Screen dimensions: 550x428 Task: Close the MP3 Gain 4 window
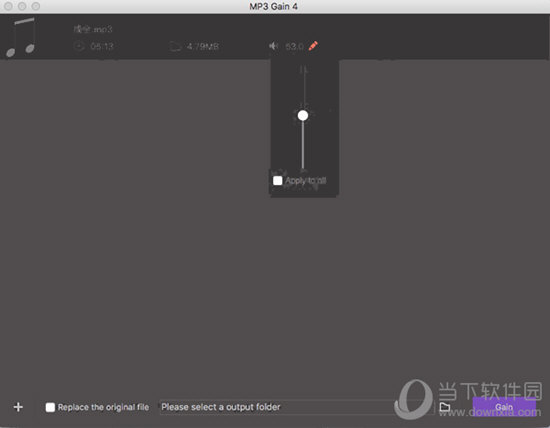[8, 6]
